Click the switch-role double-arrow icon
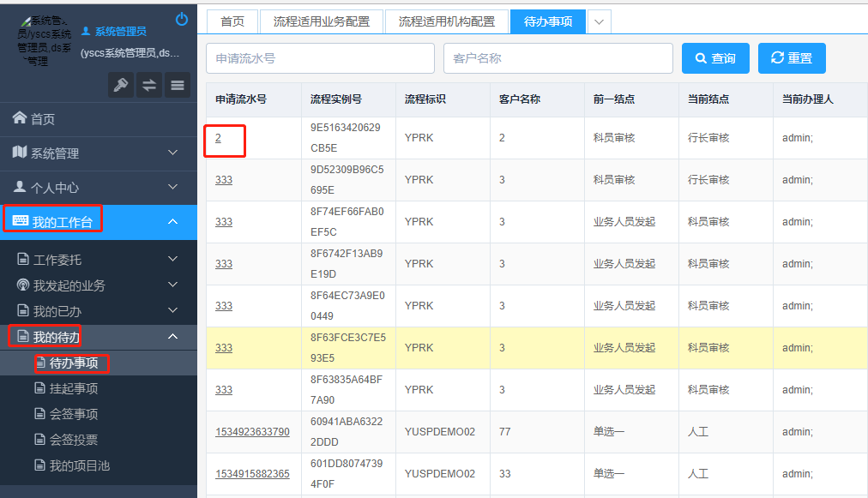The width and height of the screenshot is (868, 498). [148, 86]
